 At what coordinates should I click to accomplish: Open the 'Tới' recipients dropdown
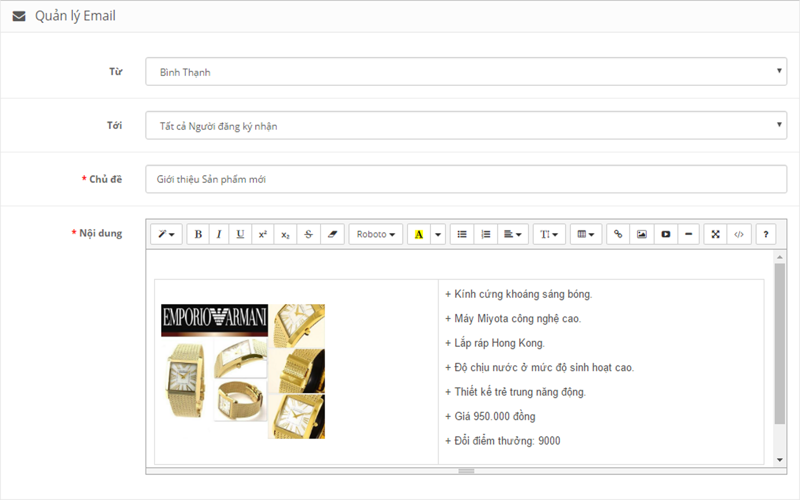tap(466, 126)
